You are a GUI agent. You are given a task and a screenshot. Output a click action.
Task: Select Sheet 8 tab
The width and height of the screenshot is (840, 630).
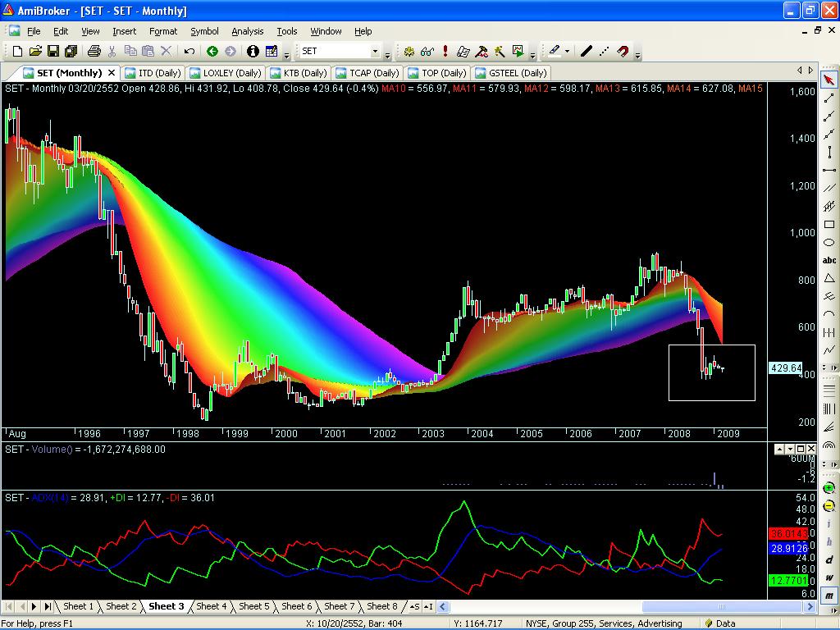tap(382, 606)
